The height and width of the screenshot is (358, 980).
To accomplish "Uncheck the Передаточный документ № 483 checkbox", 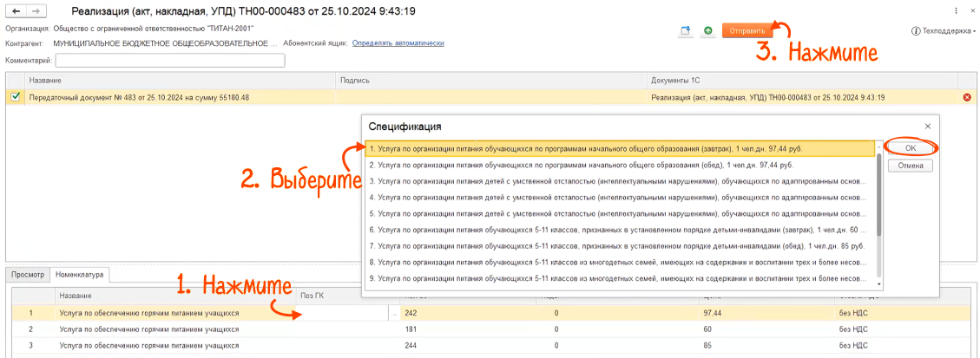I will pos(16,97).
